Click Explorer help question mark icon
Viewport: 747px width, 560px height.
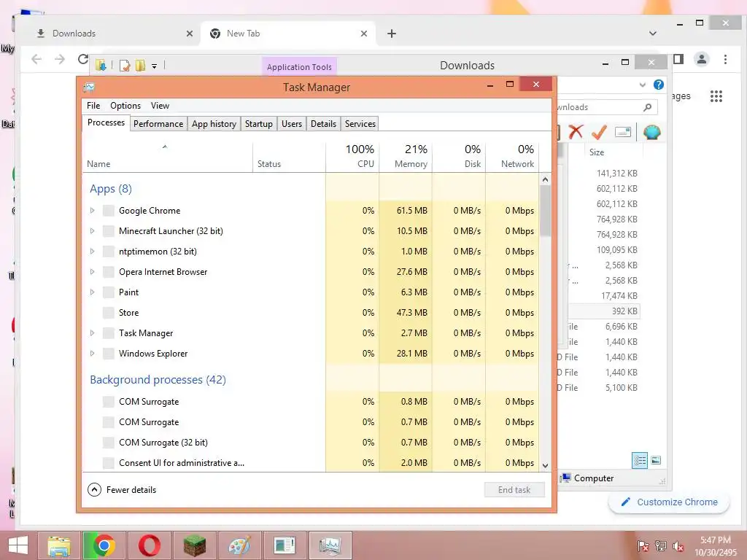click(x=659, y=85)
